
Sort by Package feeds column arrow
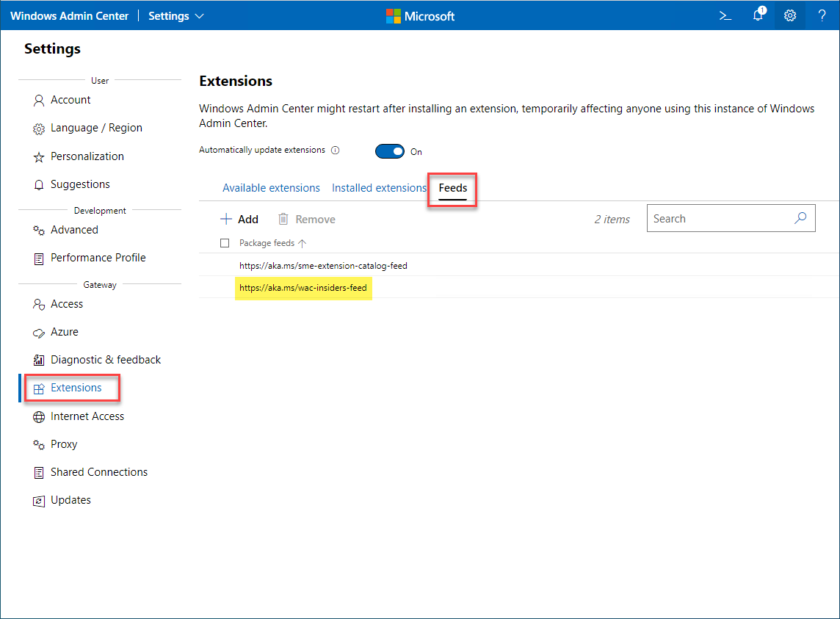pyautogui.click(x=302, y=243)
